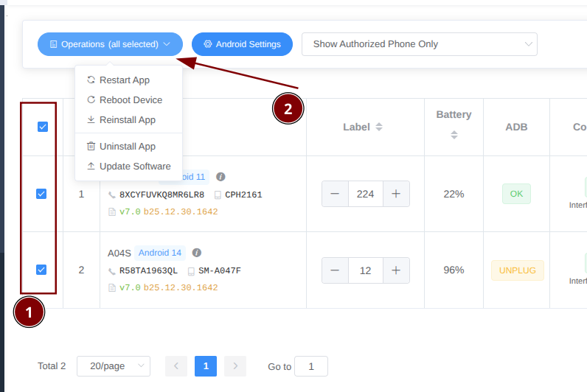Open the 20/page size selector
587x392 pixels.
click(114, 366)
